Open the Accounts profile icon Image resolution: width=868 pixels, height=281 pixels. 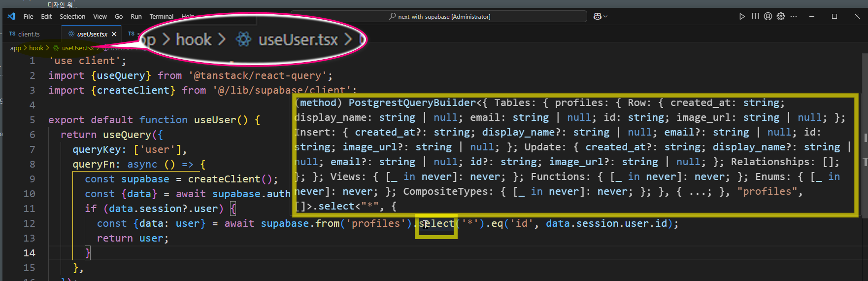point(768,16)
